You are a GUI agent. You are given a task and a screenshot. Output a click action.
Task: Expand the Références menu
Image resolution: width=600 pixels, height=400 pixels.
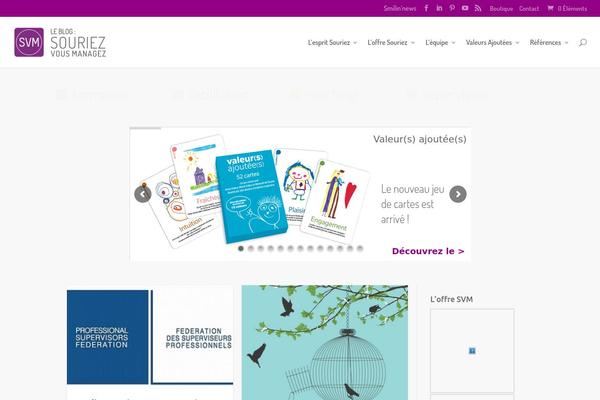coord(549,42)
